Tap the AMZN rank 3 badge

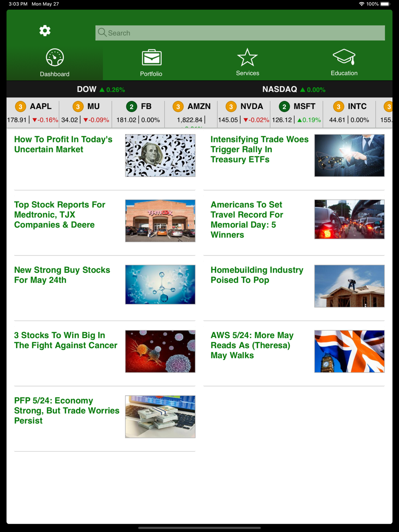click(x=178, y=107)
